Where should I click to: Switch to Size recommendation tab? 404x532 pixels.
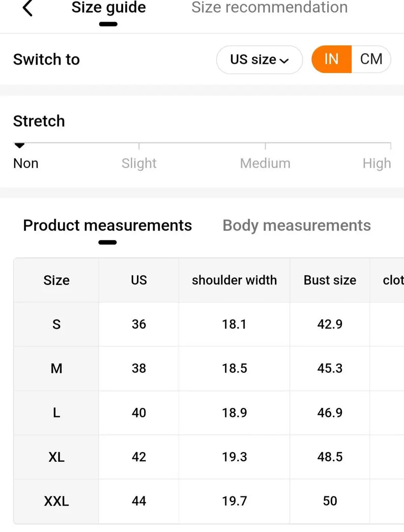(269, 8)
